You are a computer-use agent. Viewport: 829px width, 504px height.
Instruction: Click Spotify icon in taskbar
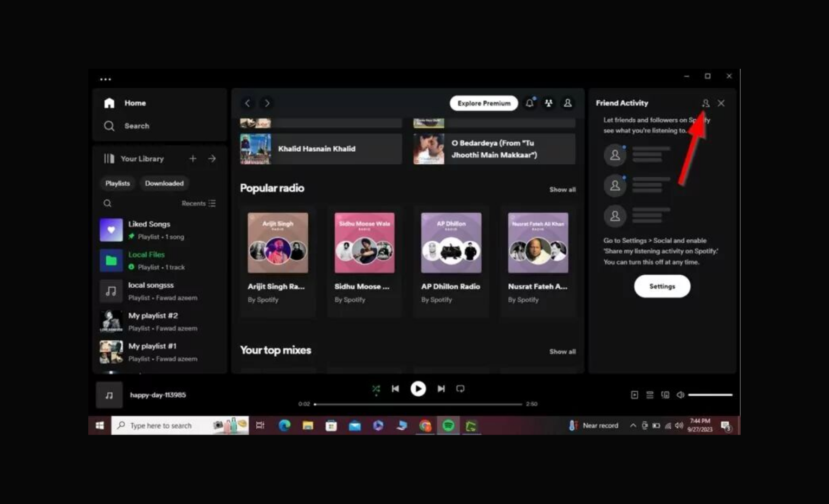point(448,425)
